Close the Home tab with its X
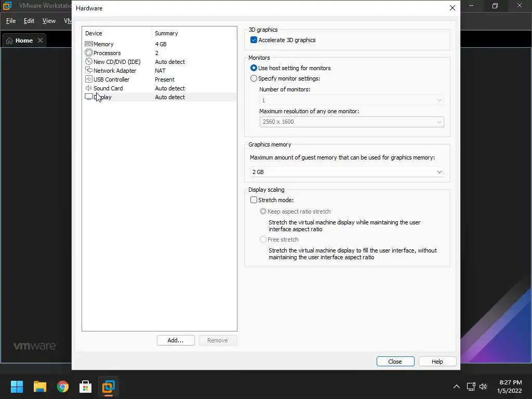532x399 pixels. (40, 41)
